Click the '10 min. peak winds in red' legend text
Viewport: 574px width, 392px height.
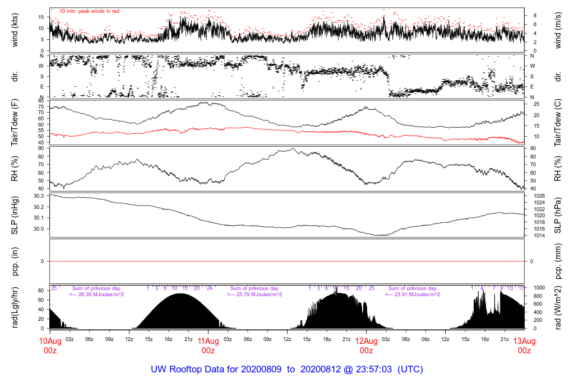pos(89,11)
